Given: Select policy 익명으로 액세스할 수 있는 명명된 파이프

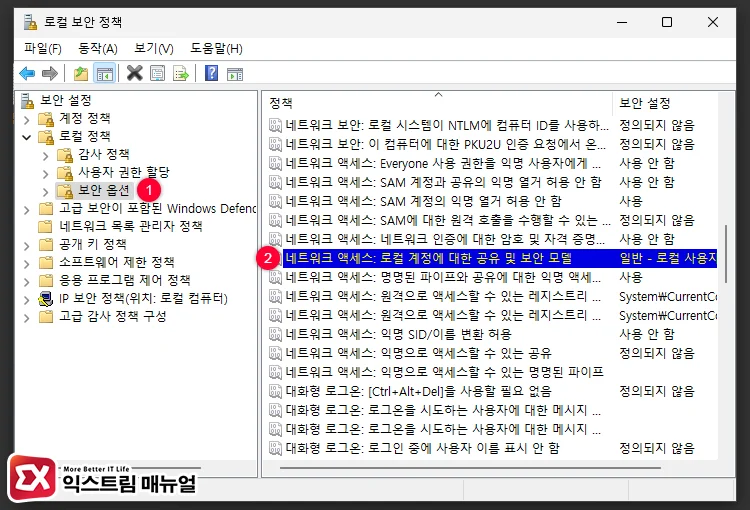Looking at the screenshot, I should point(493,372).
